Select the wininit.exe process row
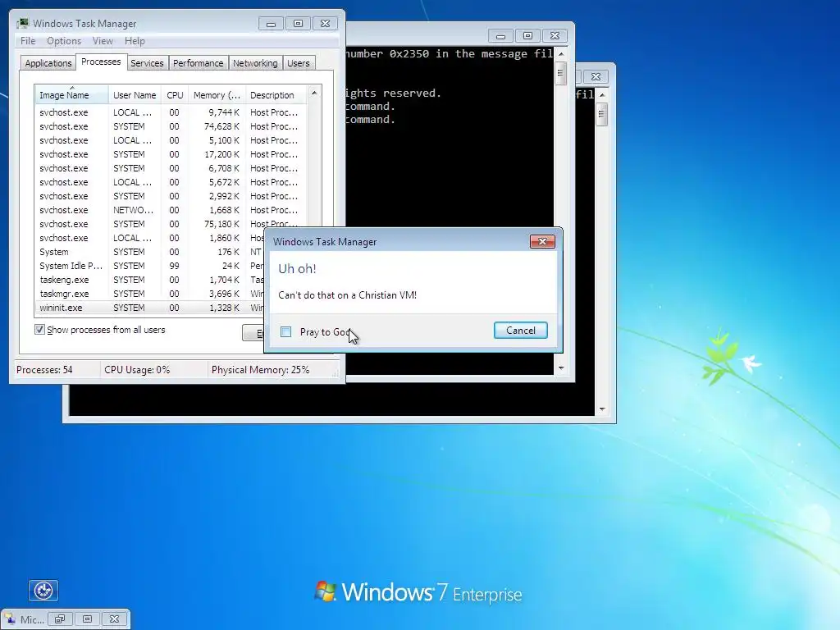The height and width of the screenshot is (630, 840). coord(149,308)
